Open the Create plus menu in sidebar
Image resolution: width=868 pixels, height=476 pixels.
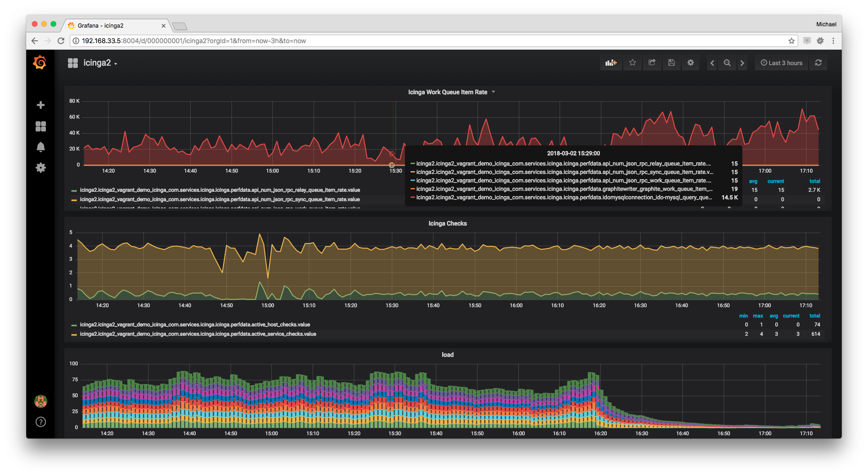pyautogui.click(x=41, y=105)
